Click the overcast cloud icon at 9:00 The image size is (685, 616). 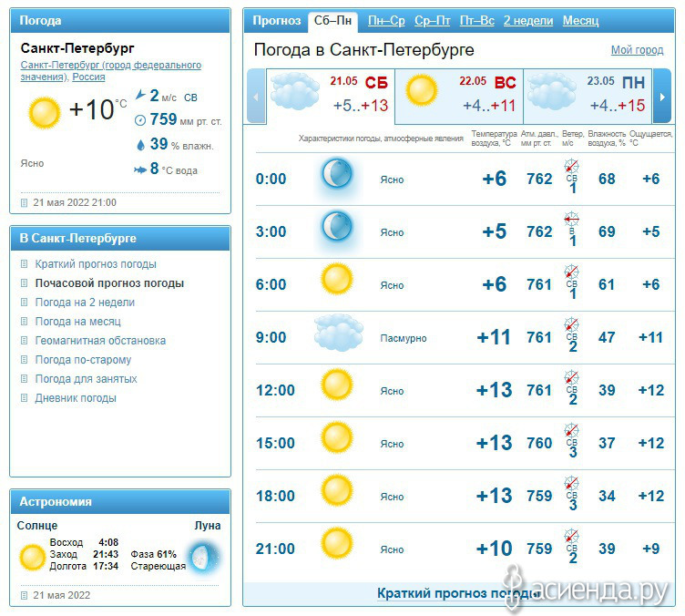[339, 333]
